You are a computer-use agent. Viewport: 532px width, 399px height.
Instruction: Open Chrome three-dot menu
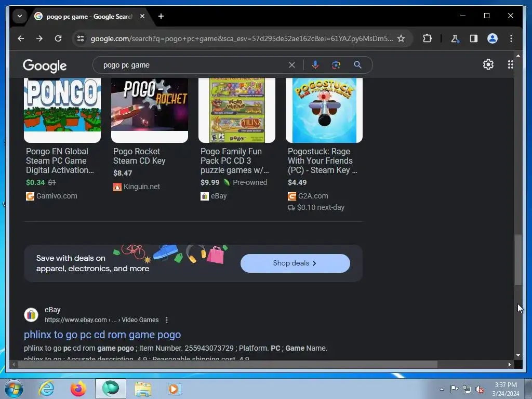coord(511,38)
